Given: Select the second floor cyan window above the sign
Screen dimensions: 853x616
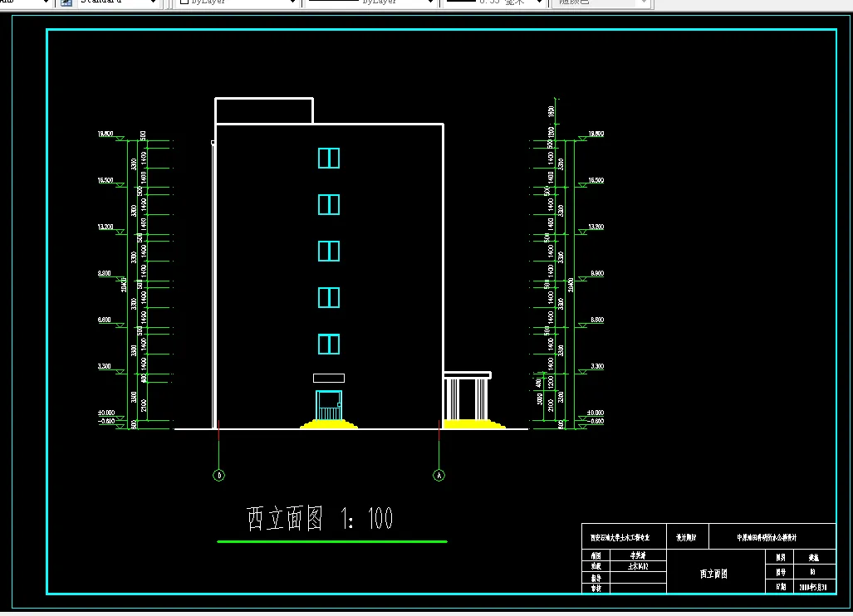Looking at the screenshot, I should tap(329, 345).
